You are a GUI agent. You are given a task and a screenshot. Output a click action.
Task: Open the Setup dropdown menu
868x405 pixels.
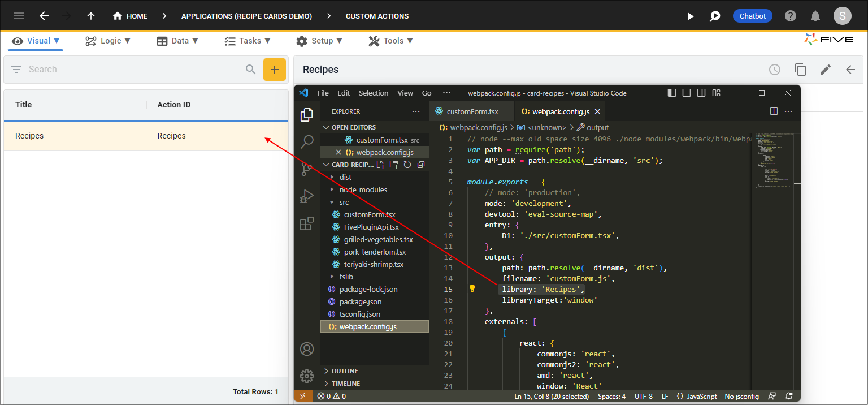(319, 41)
